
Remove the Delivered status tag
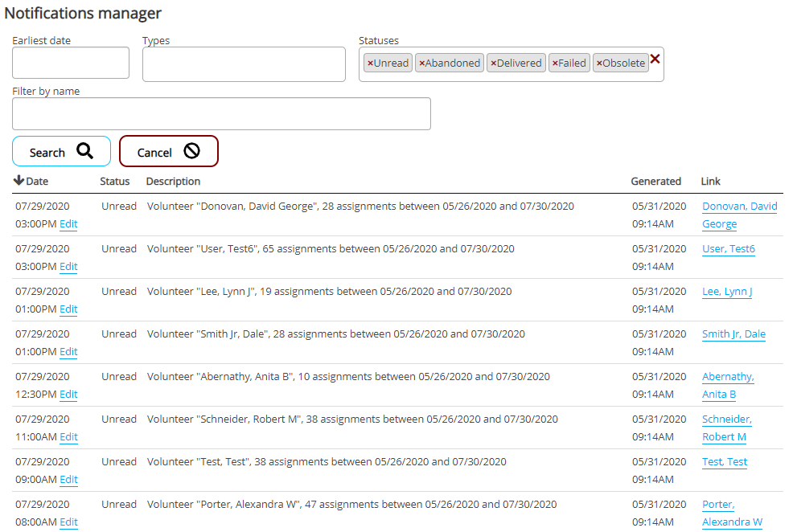pos(493,63)
